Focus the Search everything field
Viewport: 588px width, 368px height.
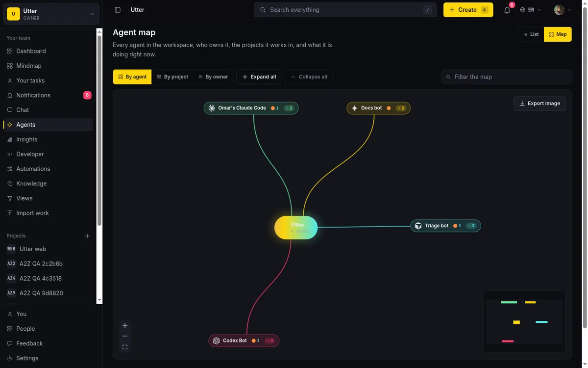click(345, 10)
